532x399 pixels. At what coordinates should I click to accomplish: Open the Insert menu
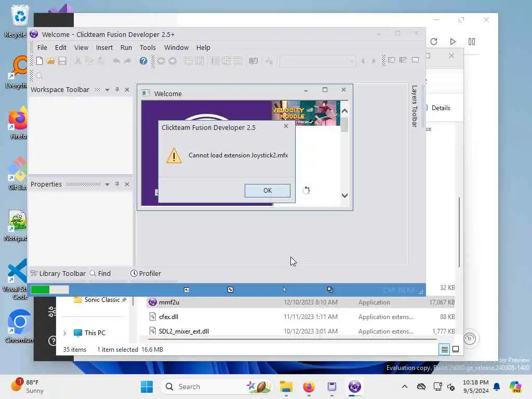click(x=104, y=47)
